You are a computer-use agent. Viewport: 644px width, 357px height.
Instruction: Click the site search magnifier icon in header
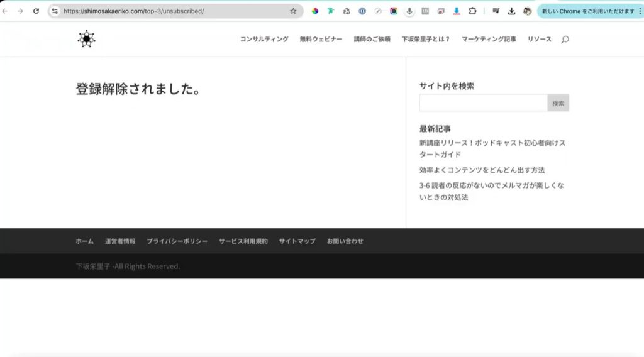[565, 40]
